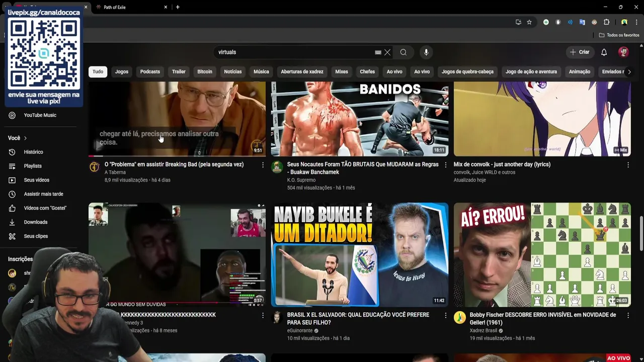The height and width of the screenshot is (362, 644).
Task: Click the green plus extension icon
Action: 546,22
